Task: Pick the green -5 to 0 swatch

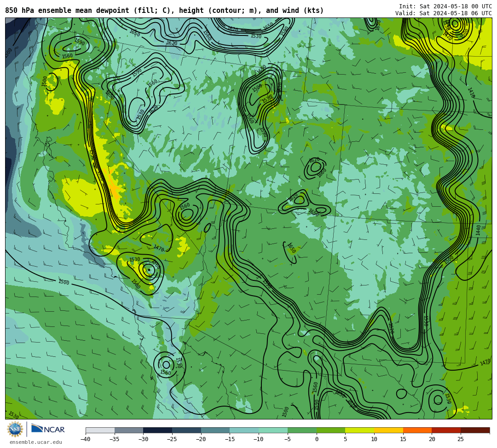Action: [302, 430]
